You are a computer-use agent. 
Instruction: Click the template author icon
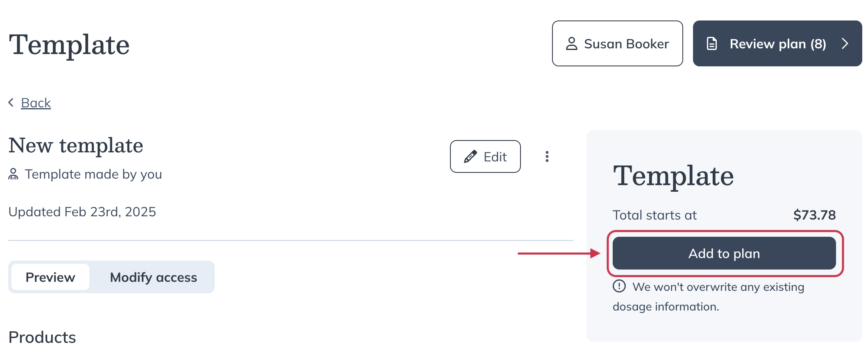pyautogui.click(x=13, y=174)
